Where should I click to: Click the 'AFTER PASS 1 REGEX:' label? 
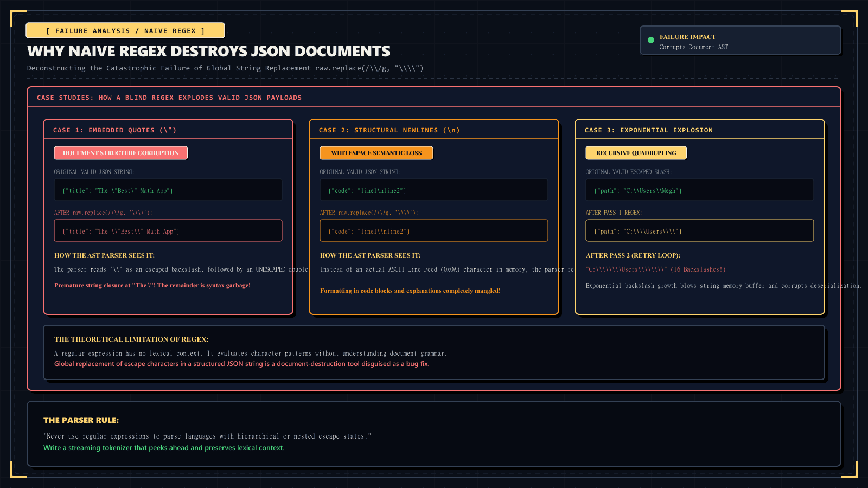point(614,213)
